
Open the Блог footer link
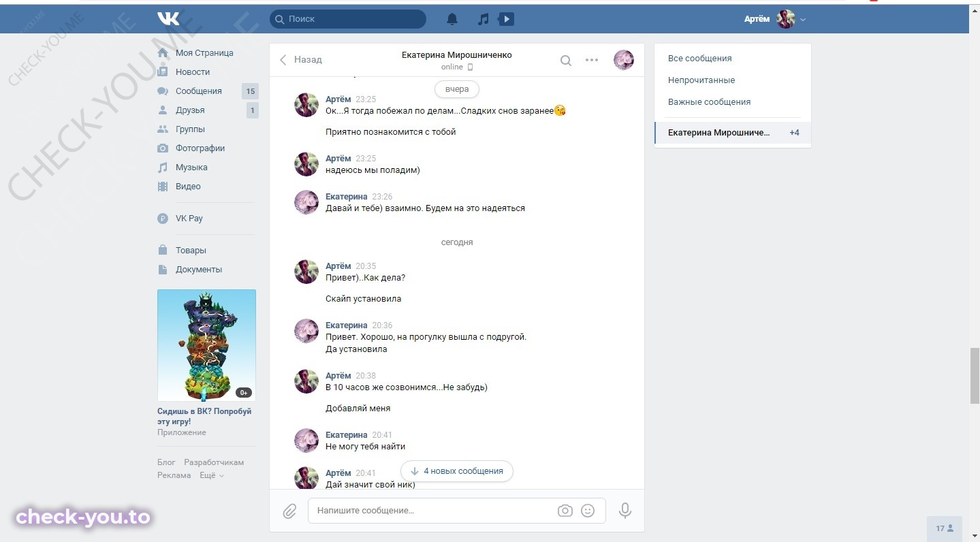pyautogui.click(x=166, y=462)
